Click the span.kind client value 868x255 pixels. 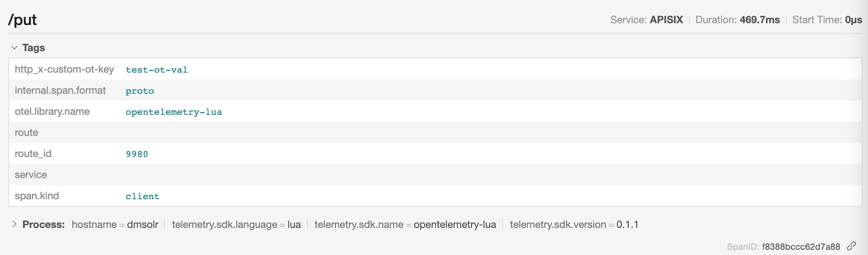point(142,196)
